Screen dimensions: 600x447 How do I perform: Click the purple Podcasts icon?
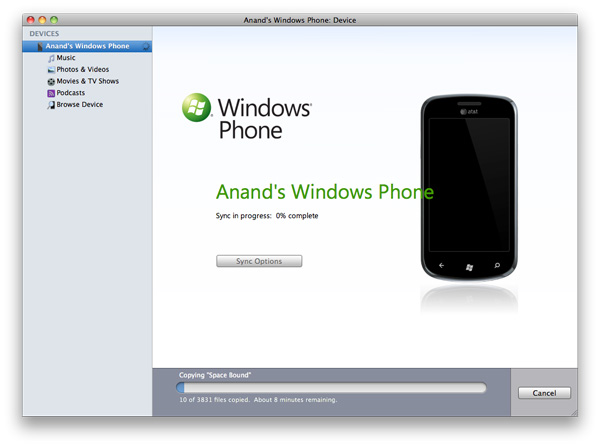(x=51, y=93)
